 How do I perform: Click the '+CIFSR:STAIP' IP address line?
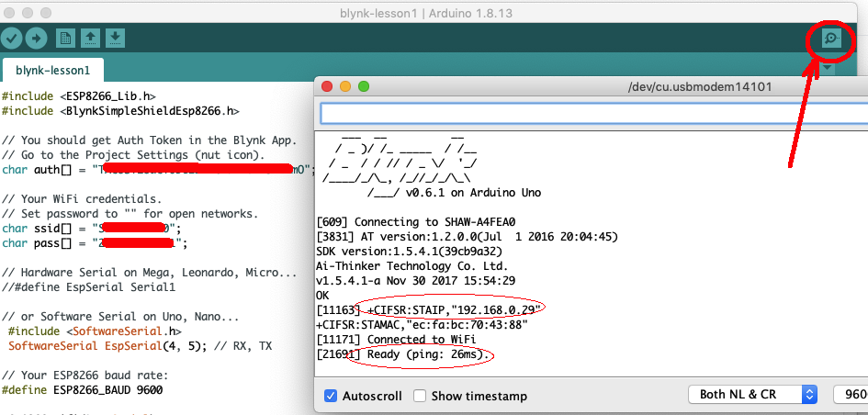point(428,309)
